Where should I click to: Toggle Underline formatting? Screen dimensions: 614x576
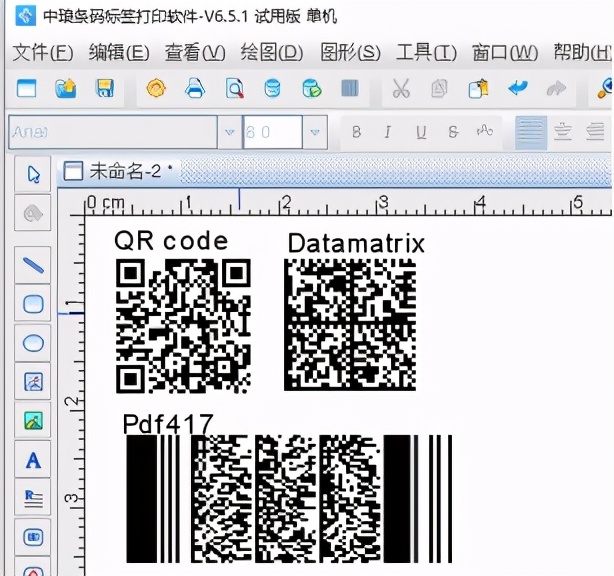coord(421,132)
